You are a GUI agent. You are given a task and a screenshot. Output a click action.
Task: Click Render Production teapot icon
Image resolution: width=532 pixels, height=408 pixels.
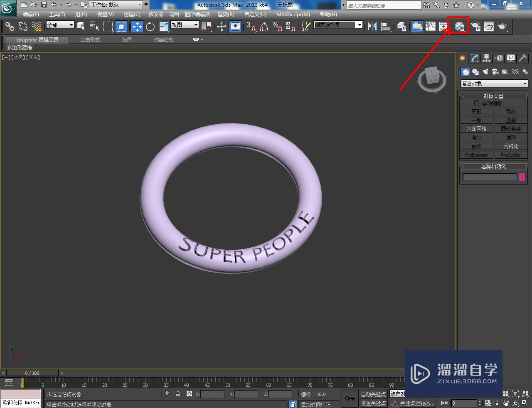coord(502,26)
